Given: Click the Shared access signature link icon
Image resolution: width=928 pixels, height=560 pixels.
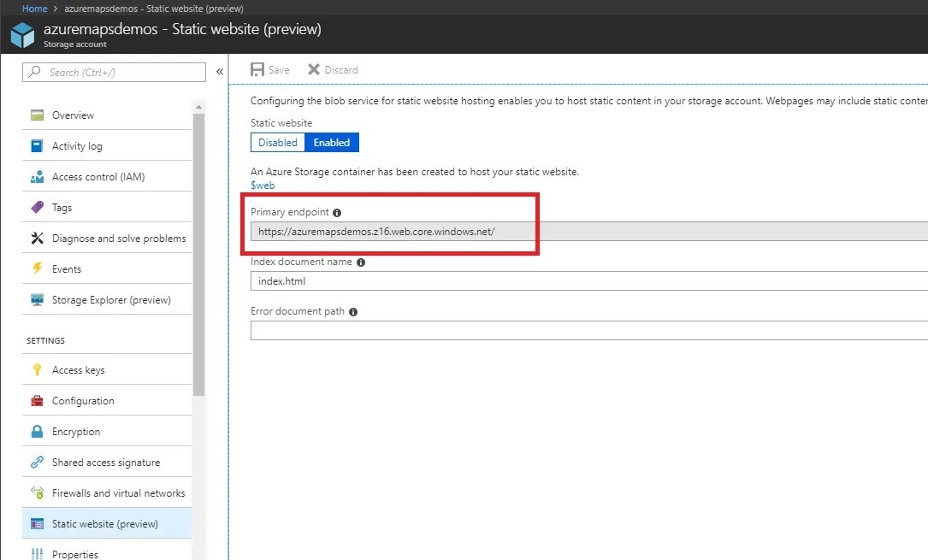Looking at the screenshot, I should (37, 462).
